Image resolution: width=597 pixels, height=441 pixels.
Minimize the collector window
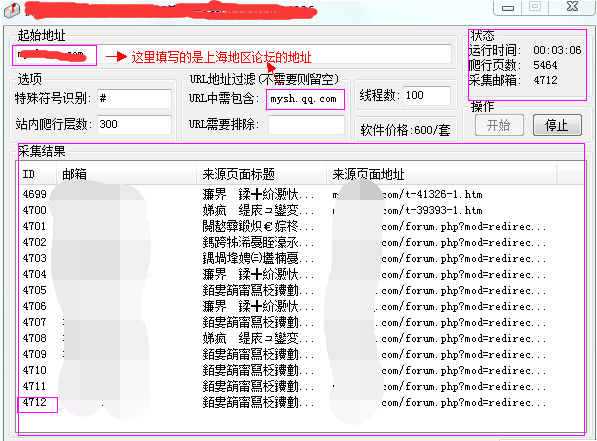click(508, 8)
